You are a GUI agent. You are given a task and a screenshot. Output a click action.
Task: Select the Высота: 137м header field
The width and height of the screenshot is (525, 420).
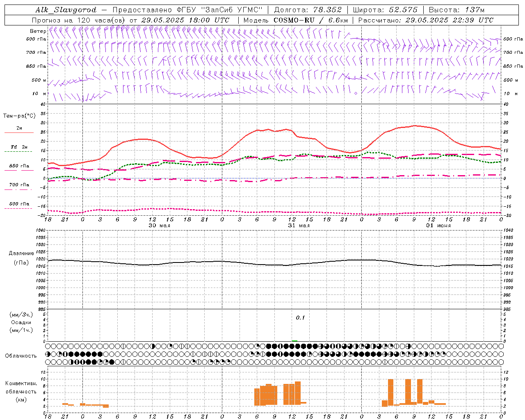pyautogui.click(x=457, y=10)
